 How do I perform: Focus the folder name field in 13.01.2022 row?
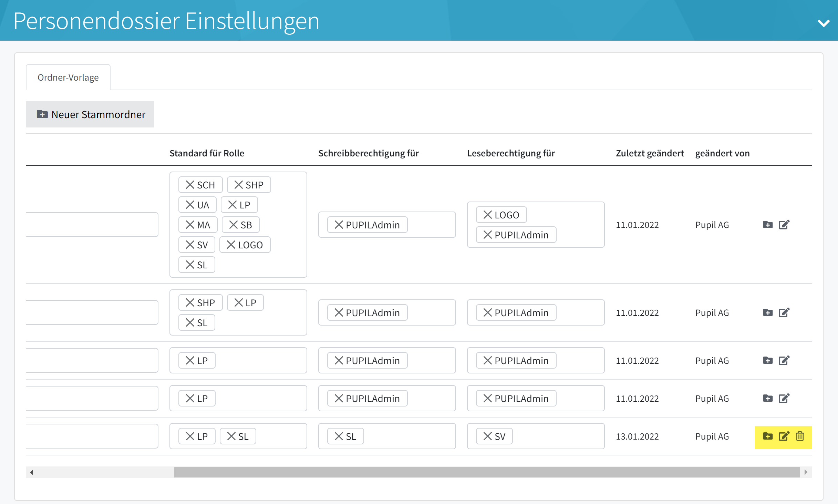[92, 436]
